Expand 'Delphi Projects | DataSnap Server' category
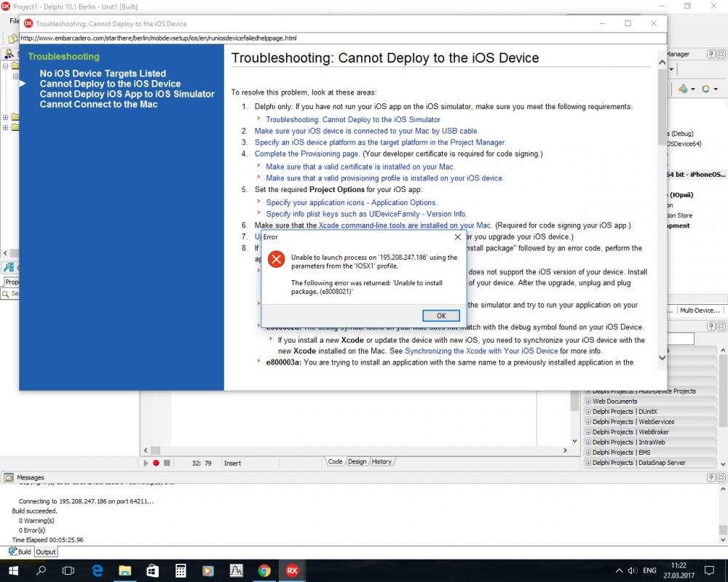Image resolution: width=728 pixels, height=582 pixels. (588, 463)
